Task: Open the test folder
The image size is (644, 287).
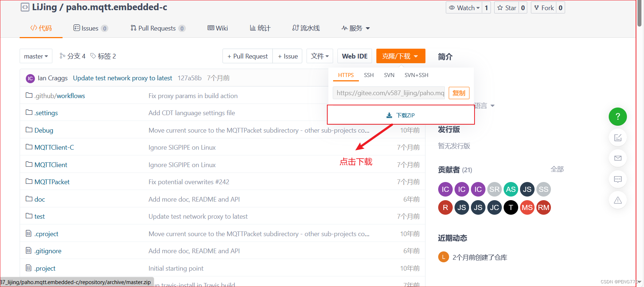Action: [40, 217]
